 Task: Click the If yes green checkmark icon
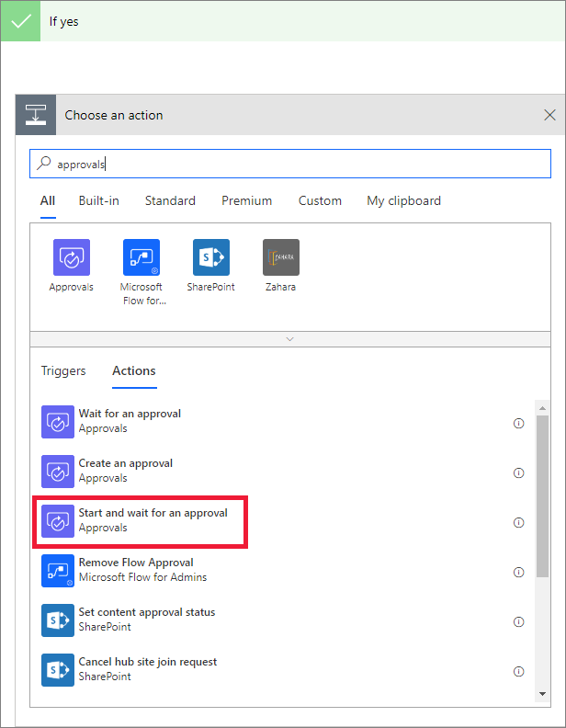[x=20, y=21]
